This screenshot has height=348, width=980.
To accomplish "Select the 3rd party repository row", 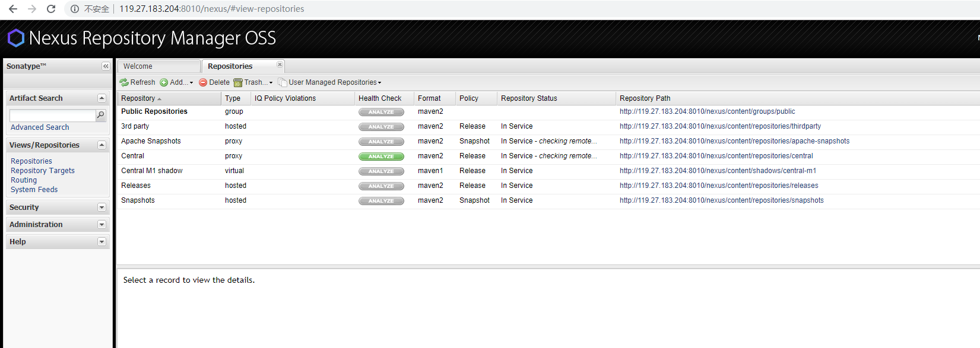I will tap(548, 126).
